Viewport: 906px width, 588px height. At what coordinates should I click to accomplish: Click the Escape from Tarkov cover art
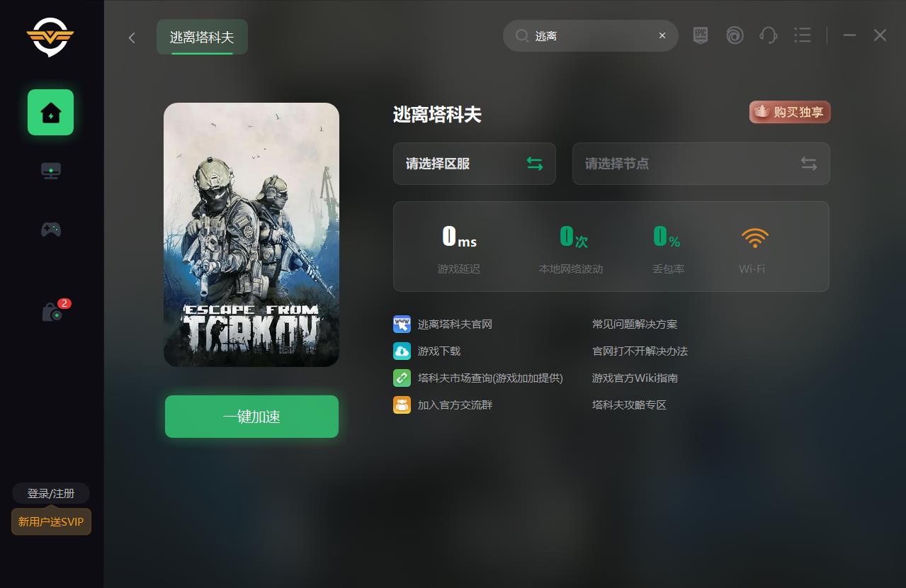[251, 234]
